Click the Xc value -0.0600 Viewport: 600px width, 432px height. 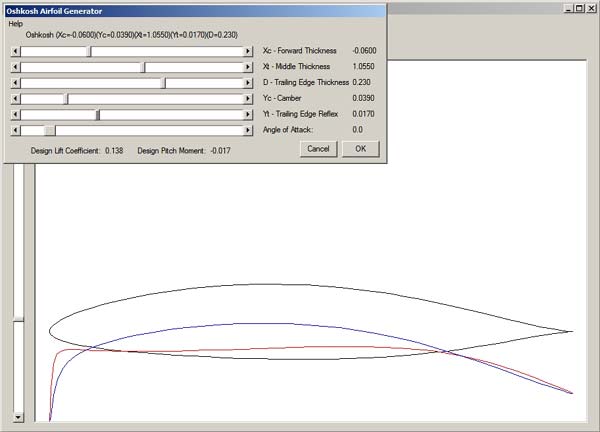(x=364, y=51)
